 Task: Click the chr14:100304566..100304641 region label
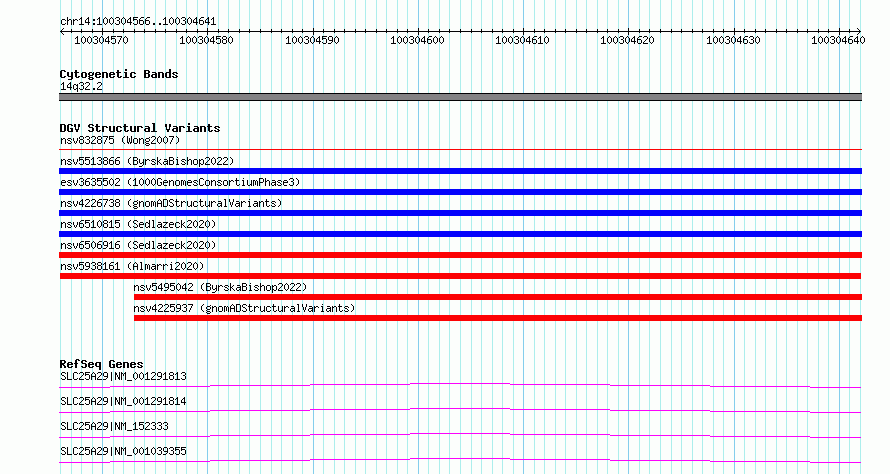coord(138,22)
